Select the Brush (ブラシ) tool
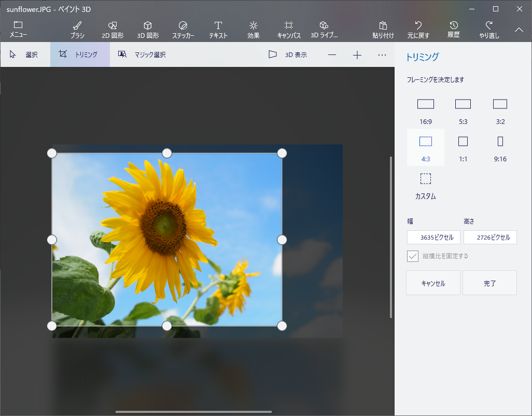The image size is (532, 416). click(77, 30)
